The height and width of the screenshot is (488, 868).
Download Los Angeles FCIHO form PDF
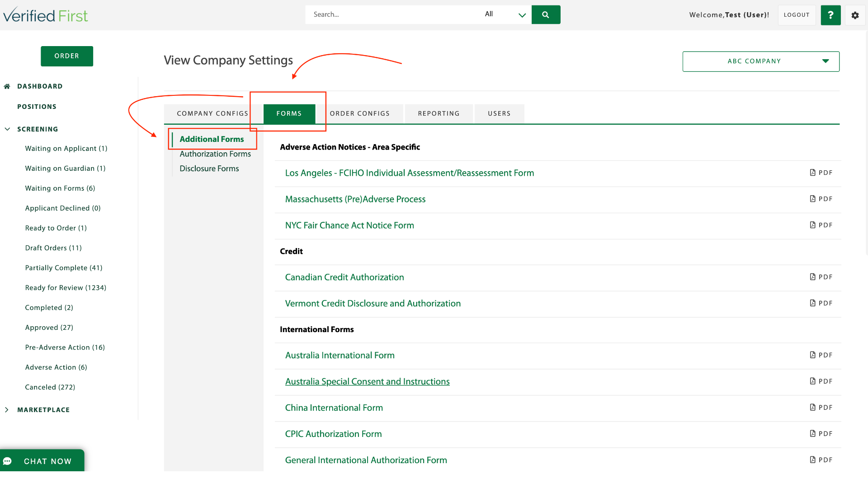point(821,173)
